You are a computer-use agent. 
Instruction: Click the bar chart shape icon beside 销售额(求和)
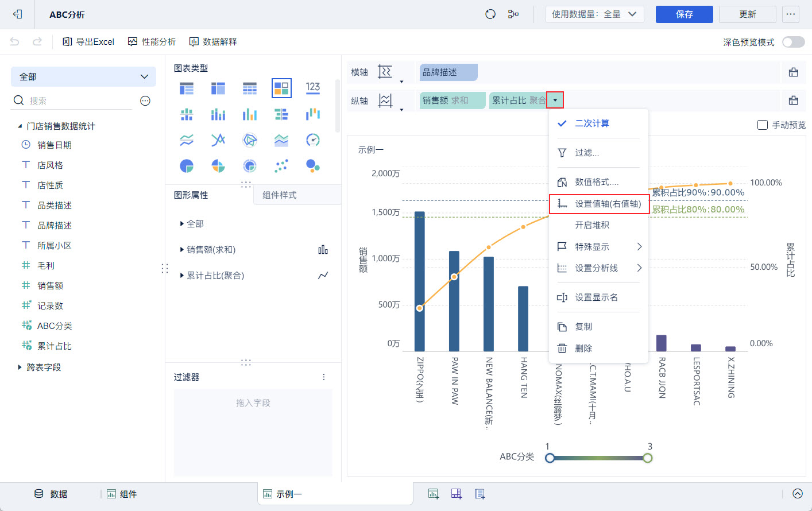point(323,250)
